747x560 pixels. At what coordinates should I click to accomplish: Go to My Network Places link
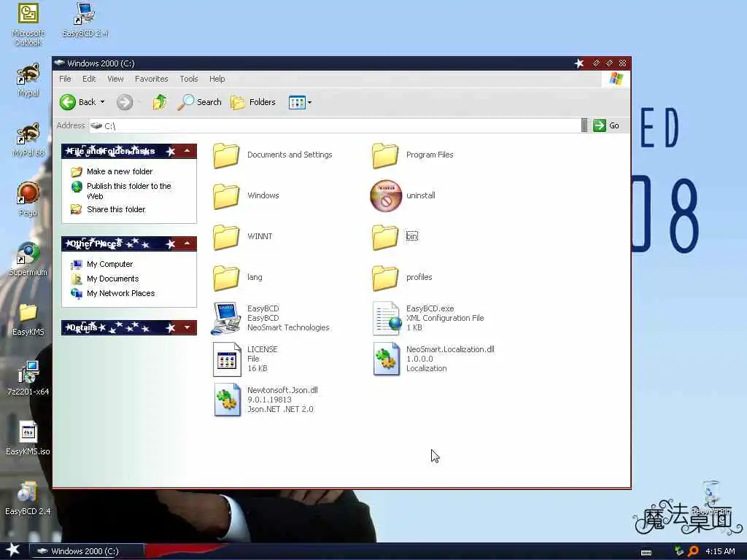click(120, 294)
